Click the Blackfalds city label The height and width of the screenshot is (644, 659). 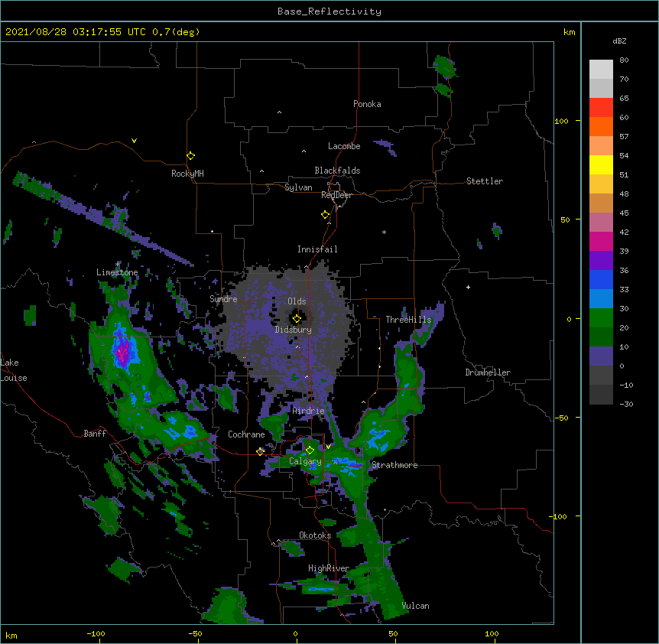[337, 171]
